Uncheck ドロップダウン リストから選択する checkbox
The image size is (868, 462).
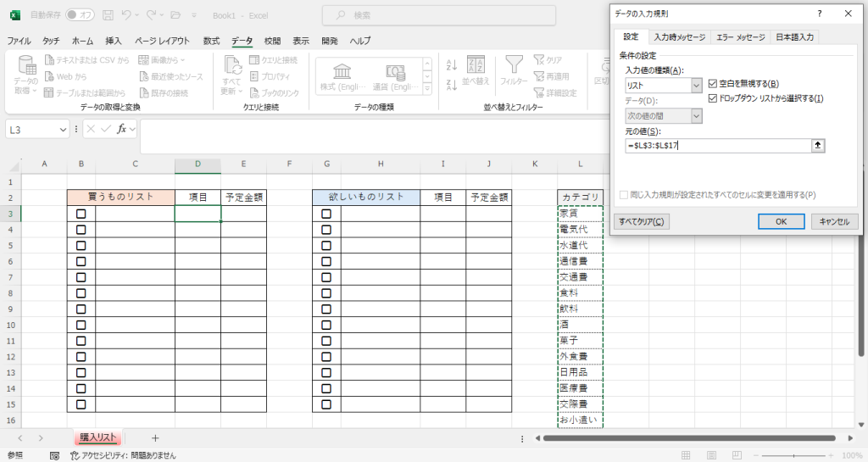pyautogui.click(x=713, y=98)
